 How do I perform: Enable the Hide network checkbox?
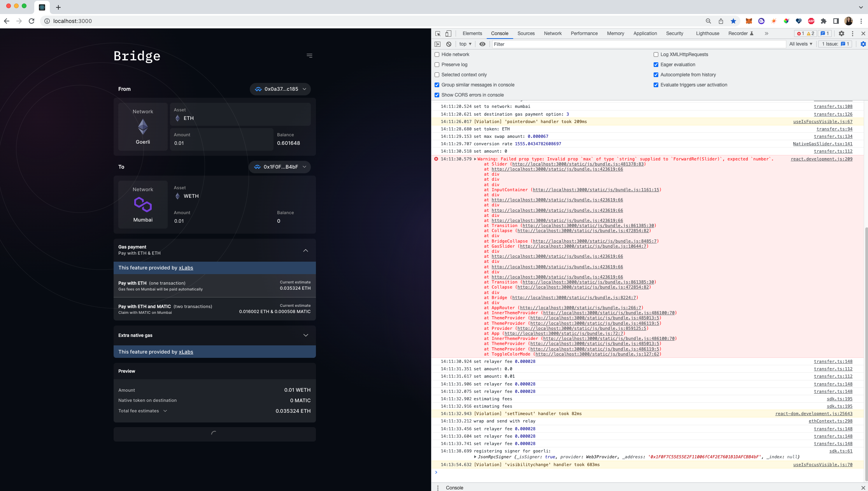point(437,55)
